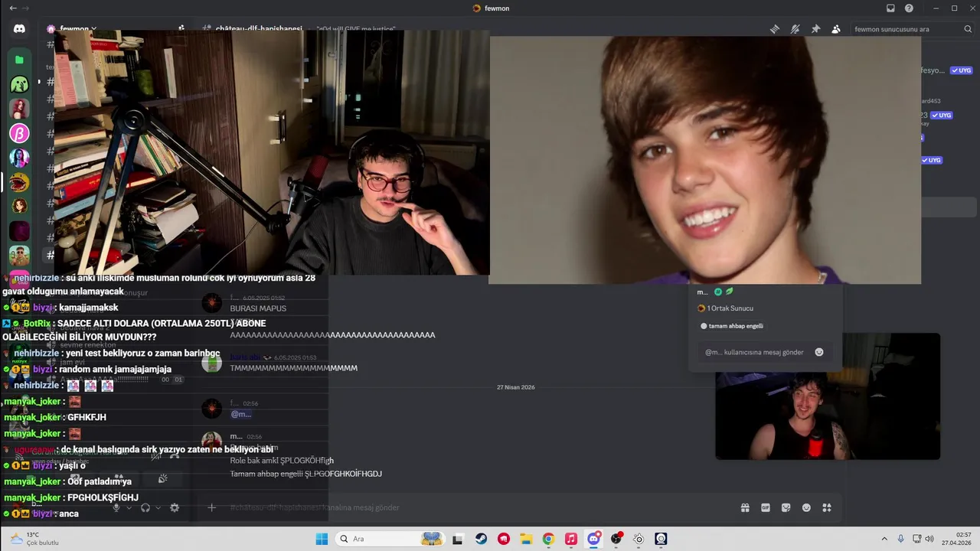Click the invite people icon beside fewmon
Image resolution: width=980 pixels, height=551 pixels.
tap(181, 29)
